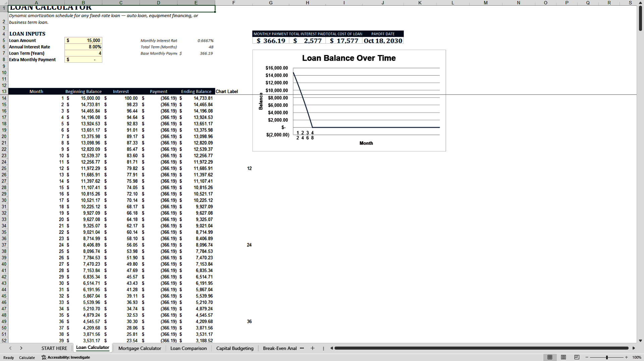Select the Loan Calculator sheet tab
Screen dimensions: 644x361
93,348
